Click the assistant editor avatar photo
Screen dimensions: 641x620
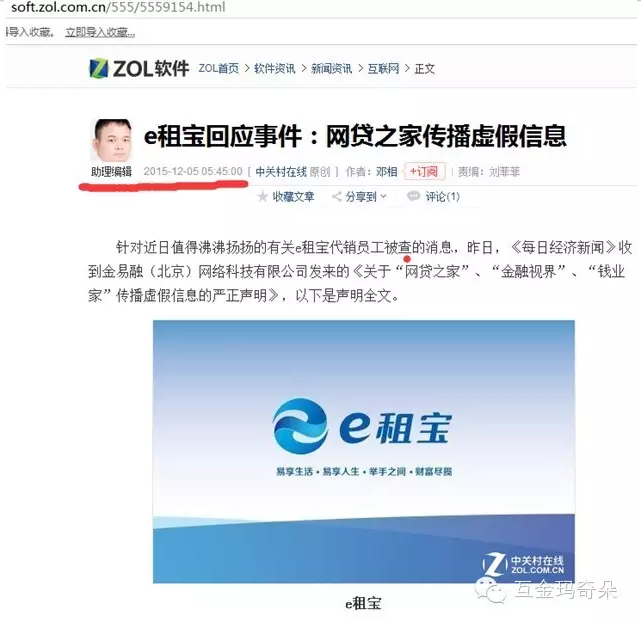click(112, 141)
